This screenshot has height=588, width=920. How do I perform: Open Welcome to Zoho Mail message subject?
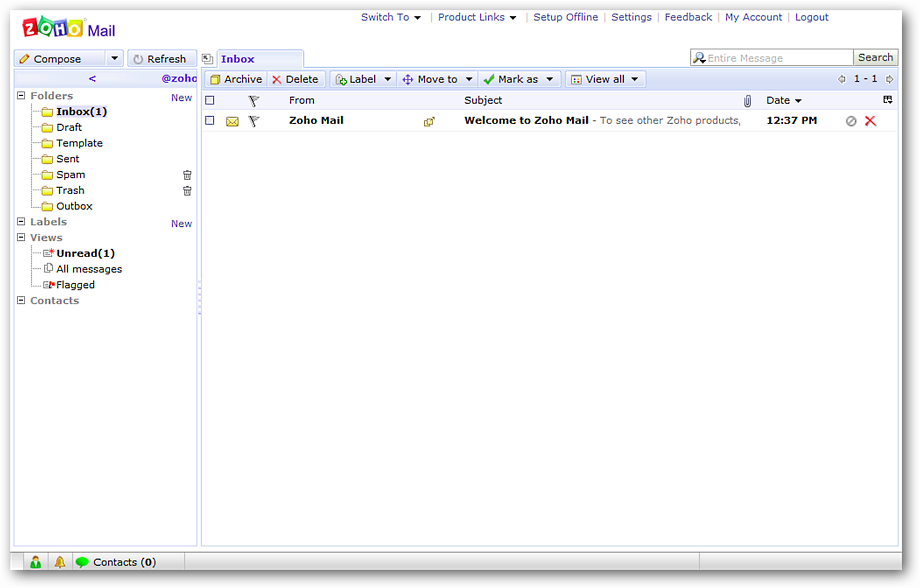pos(526,120)
